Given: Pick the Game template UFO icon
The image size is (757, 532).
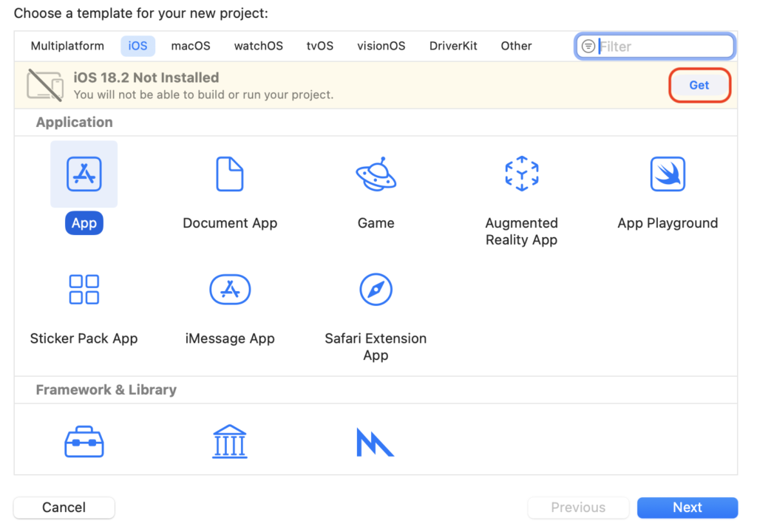Looking at the screenshot, I should click(376, 174).
